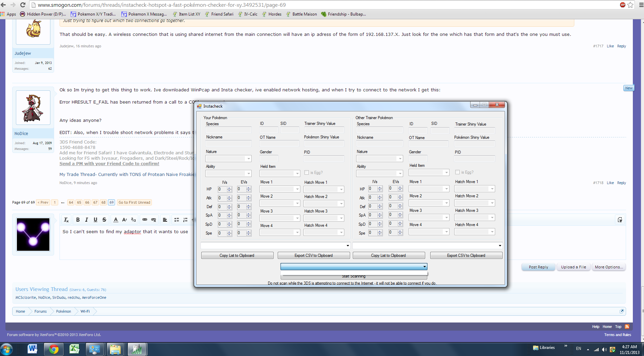This screenshot has height=356, width=644.
Task: Click the Post Reply button
Action: click(538, 267)
